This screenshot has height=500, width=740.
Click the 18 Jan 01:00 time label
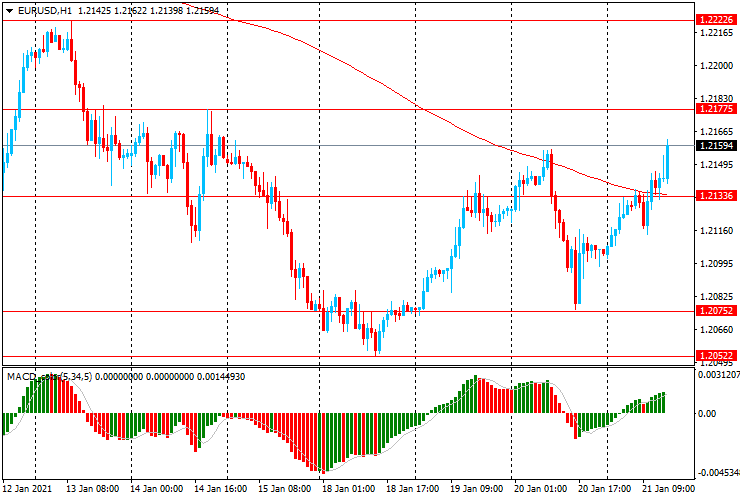coord(349,489)
